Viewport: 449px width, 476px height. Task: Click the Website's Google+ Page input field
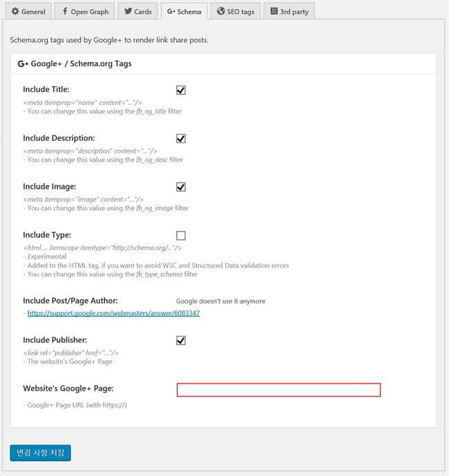click(278, 390)
